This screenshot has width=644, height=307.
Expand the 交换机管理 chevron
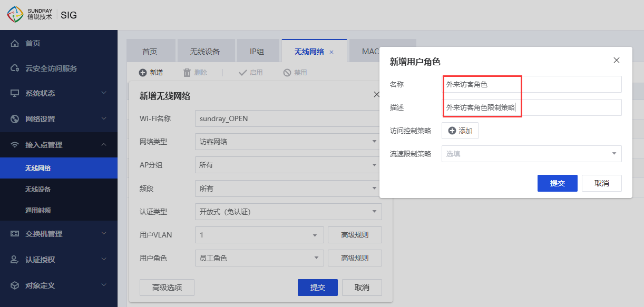[104, 234]
